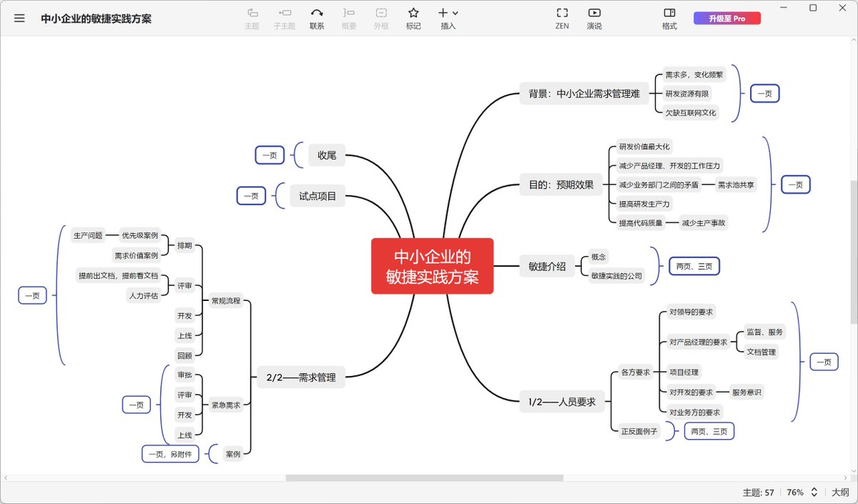Select the 监督、服务 node
This screenshot has height=504, width=858.
(x=764, y=332)
